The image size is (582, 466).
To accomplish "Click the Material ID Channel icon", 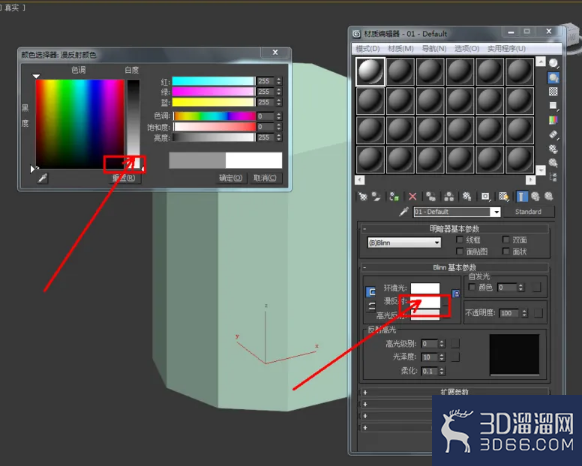I will [485, 196].
